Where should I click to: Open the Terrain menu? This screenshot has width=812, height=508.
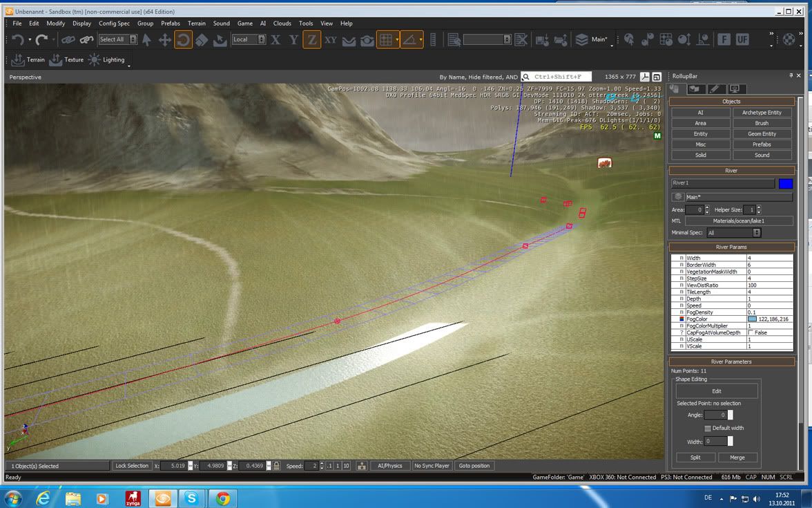[197, 23]
